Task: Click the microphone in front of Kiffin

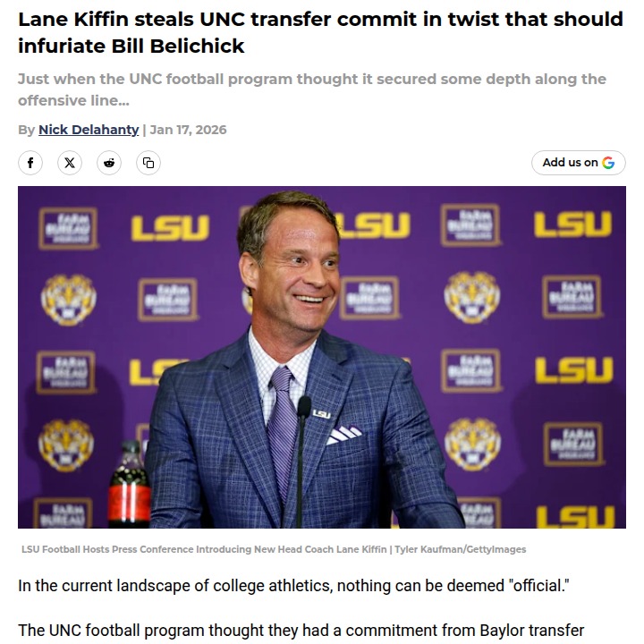Action: pyautogui.click(x=303, y=410)
